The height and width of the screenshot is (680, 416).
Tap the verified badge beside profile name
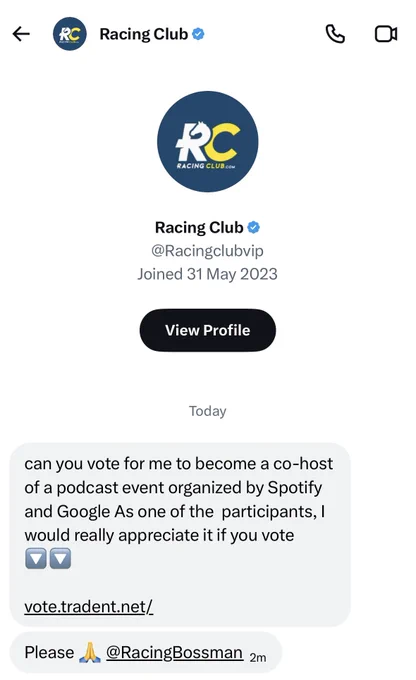pos(253,227)
